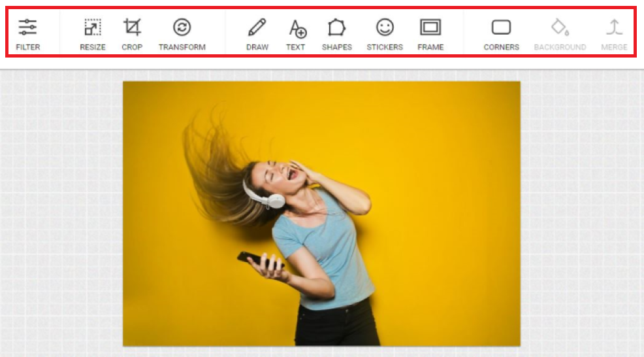Click the photo of the woman dancing

click(x=321, y=213)
